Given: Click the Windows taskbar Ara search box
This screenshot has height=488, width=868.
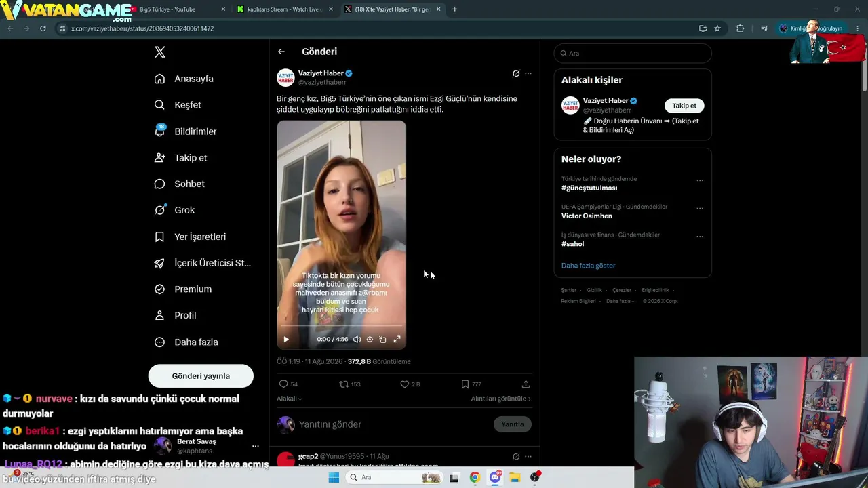Looking at the screenshot, I should click(393, 477).
